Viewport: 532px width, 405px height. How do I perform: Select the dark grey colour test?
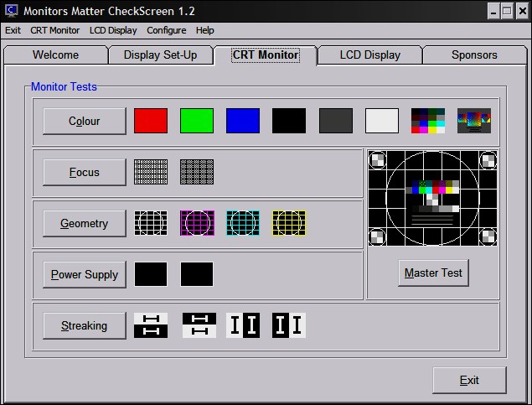point(336,121)
